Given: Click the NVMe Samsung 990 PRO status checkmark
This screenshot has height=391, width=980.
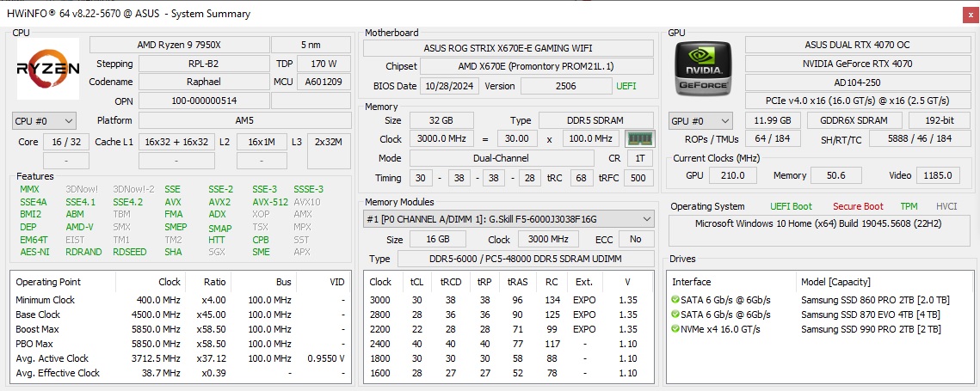Looking at the screenshot, I should pyautogui.click(x=675, y=329).
